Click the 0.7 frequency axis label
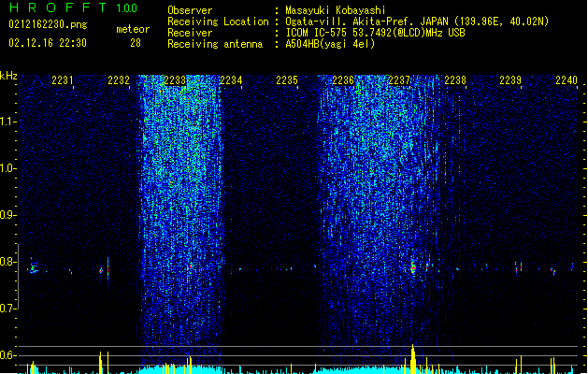Image resolution: width=588 pixels, height=374 pixels. (x=8, y=309)
